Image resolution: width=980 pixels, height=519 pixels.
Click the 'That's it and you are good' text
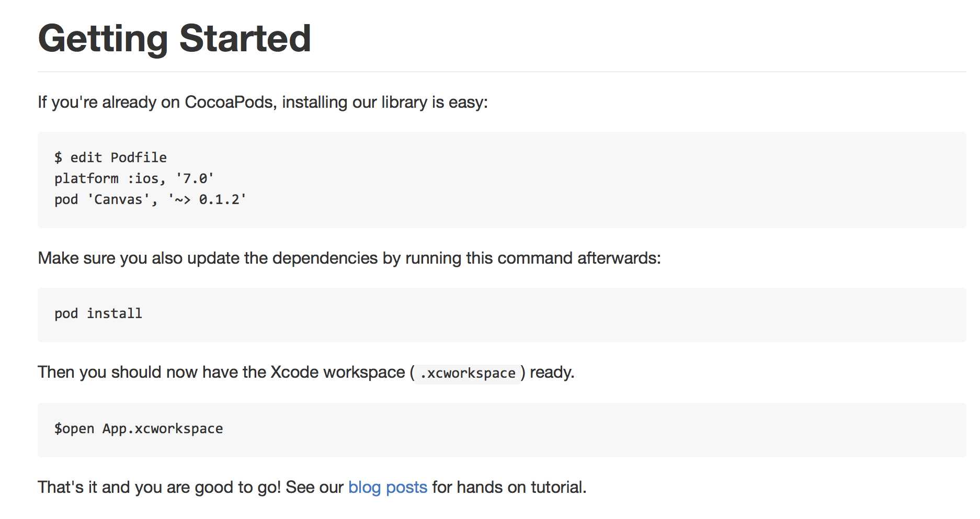point(312,487)
